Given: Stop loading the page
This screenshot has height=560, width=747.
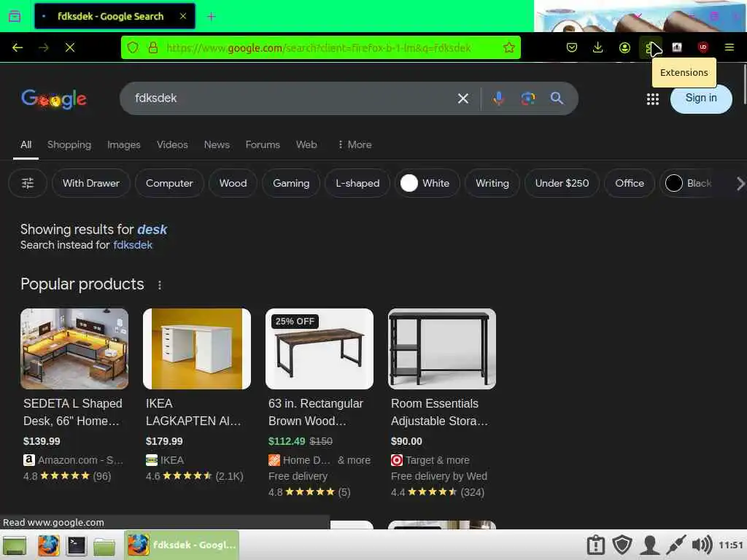Looking at the screenshot, I should point(69,47).
